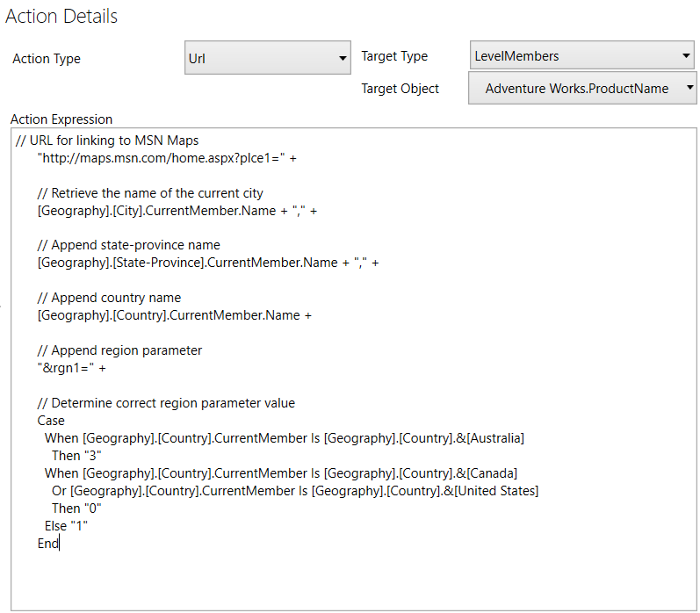Click the Action Expression label
Image resolution: width=700 pixels, height=613 pixels.
click(61, 119)
